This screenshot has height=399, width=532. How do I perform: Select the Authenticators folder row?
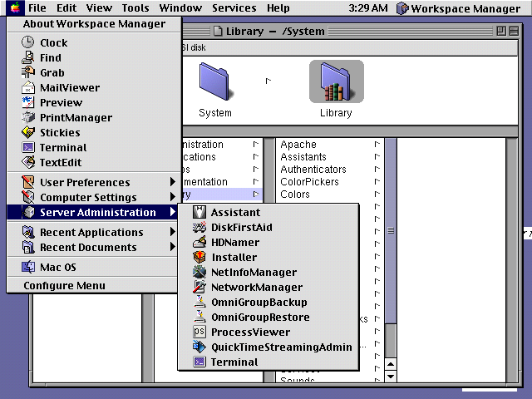329,170
